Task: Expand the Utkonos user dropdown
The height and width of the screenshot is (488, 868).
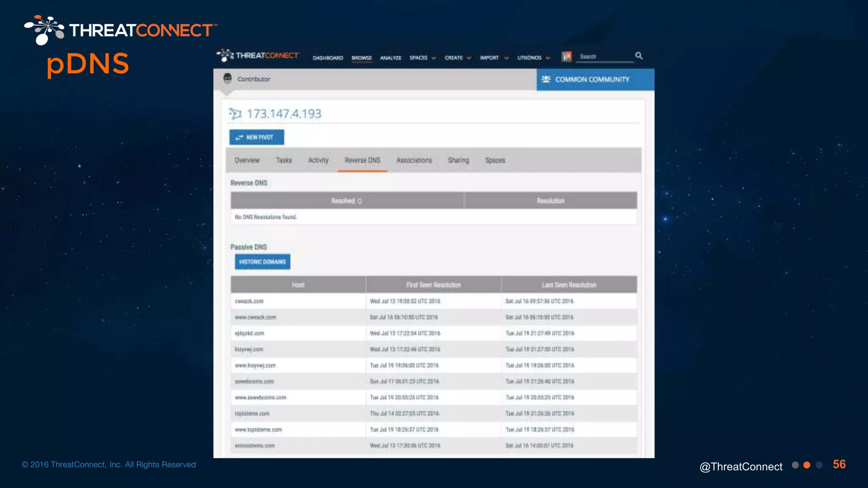Action: click(534, 58)
